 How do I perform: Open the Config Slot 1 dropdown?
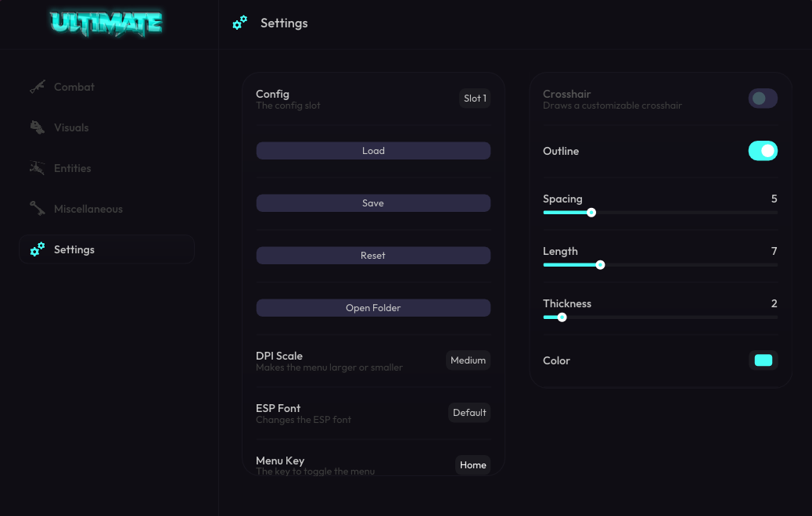[x=475, y=99]
